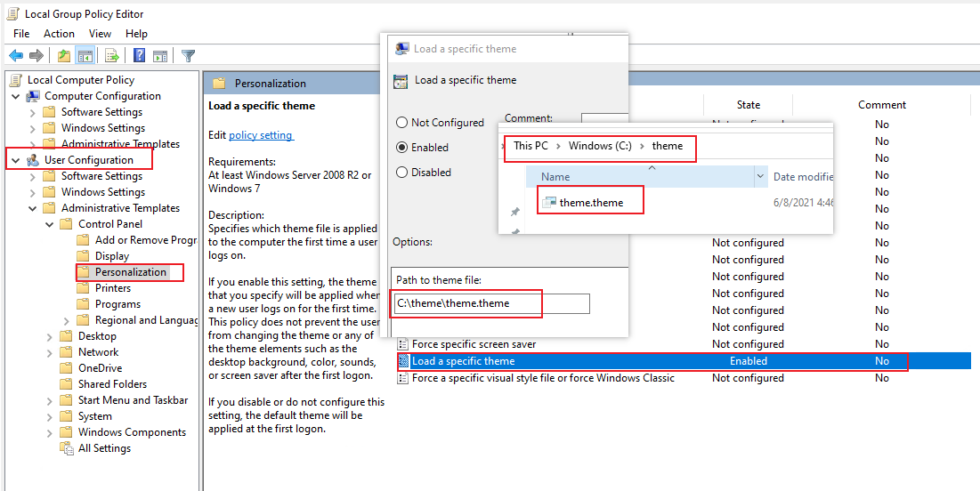Screen dimensions: 980x491
Task: Expand the Windows Components node
Action: [49, 432]
